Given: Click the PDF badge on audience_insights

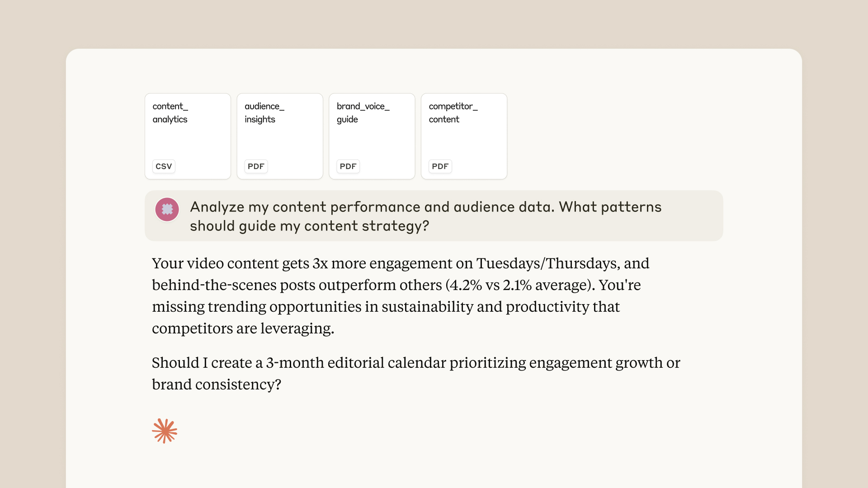Looking at the screenshot, I should [x=256, y=166].
